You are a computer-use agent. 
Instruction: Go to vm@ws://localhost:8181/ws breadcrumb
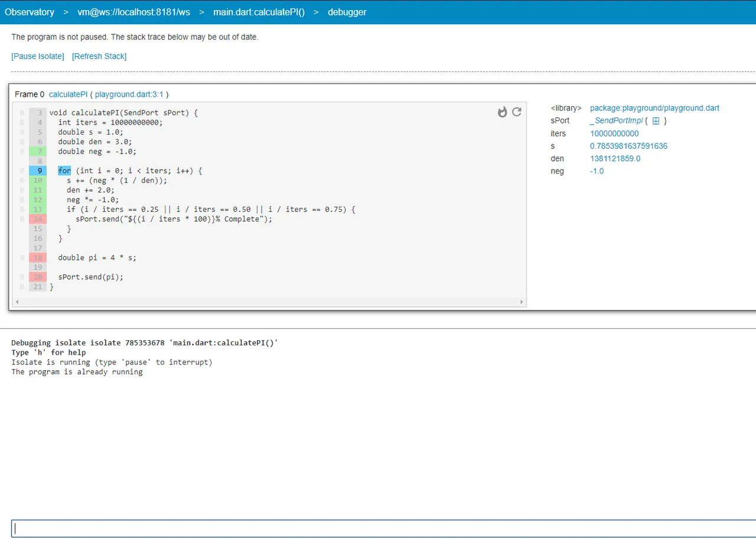pyautogui.click(x=134, y=12)
